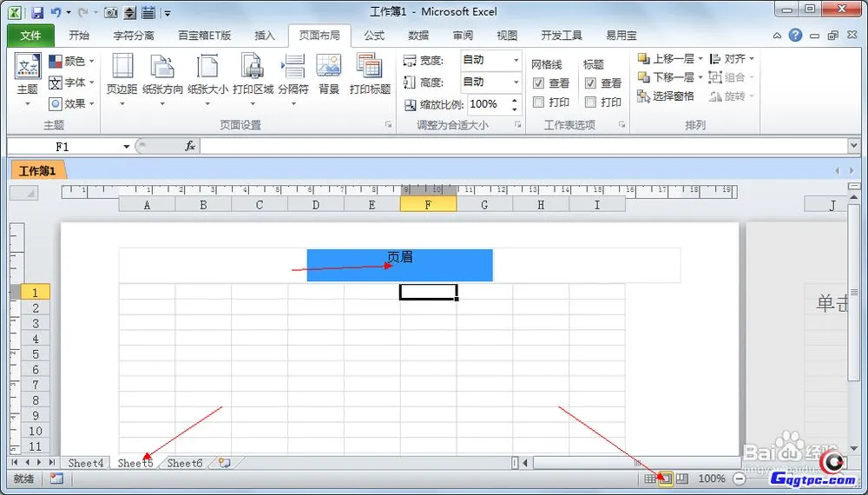Click the 页眉 header box

pos(399,265)
